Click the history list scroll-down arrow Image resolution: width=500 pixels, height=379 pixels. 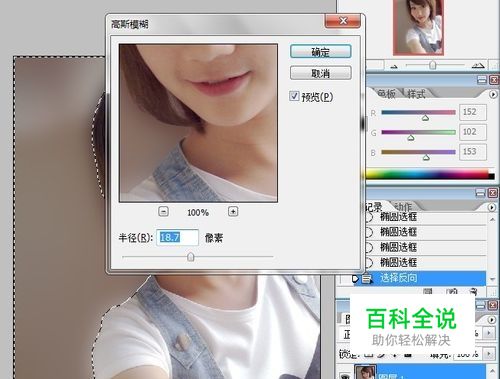[492, 279]
